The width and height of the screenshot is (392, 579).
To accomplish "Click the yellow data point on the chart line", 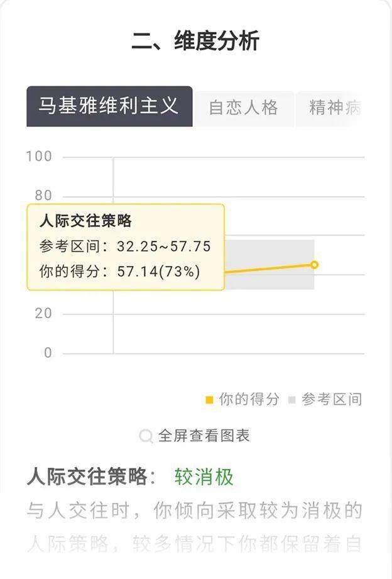I will coord(314,265).
